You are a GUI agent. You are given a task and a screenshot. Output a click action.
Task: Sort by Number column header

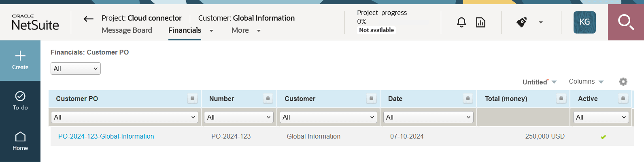point(221,99)
